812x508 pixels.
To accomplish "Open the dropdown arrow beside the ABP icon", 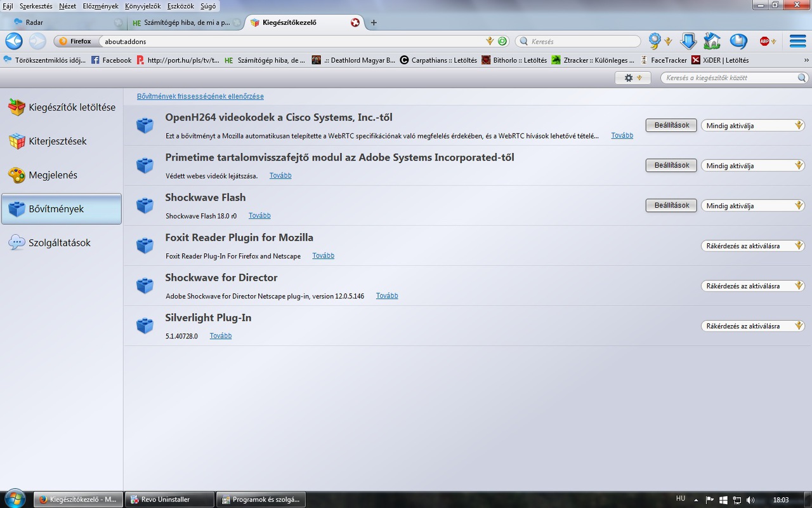I will (x=773, y=41).
